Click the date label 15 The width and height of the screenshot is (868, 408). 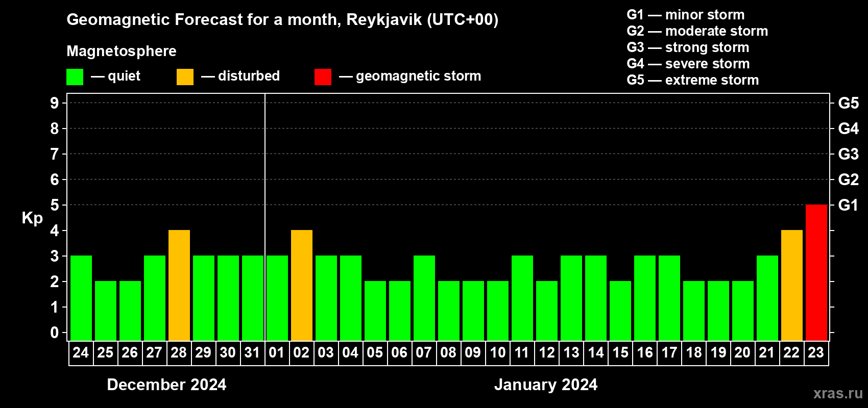tap(620, 353)
